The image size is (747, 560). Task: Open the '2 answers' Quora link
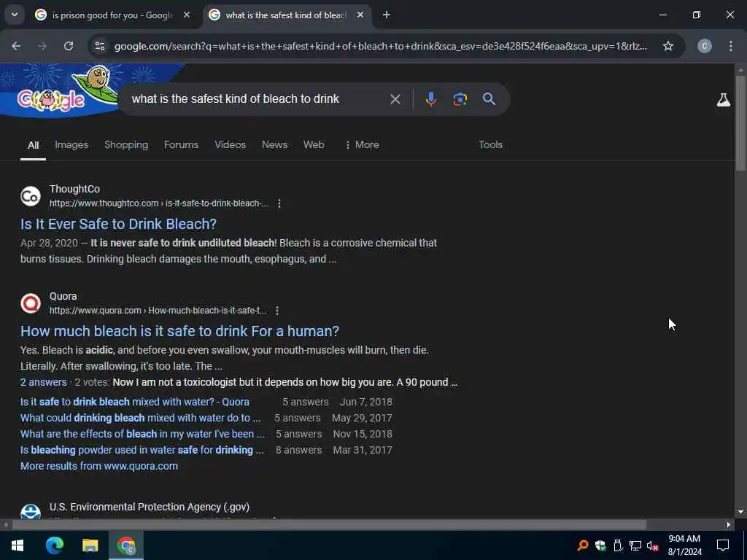[43, 382]
